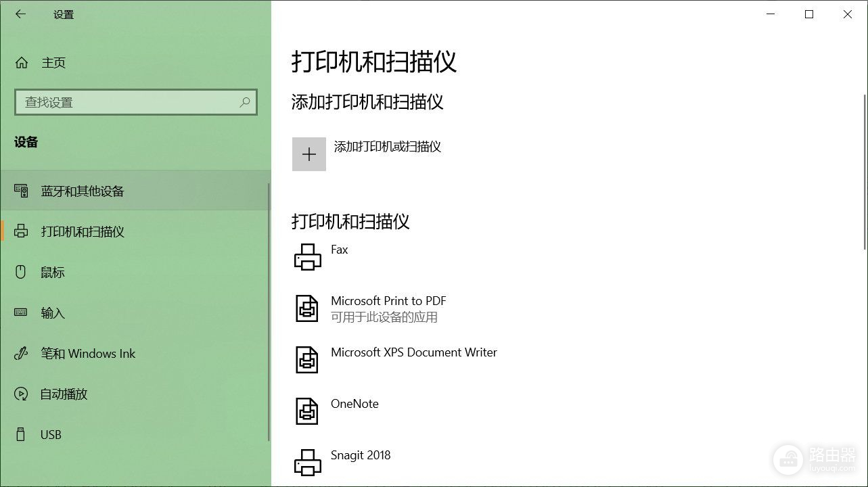Maximize the 设置 window
Image resolution: width=868 pixels, height=487 pixels.
pyautogui.click(x=809, y=14)
